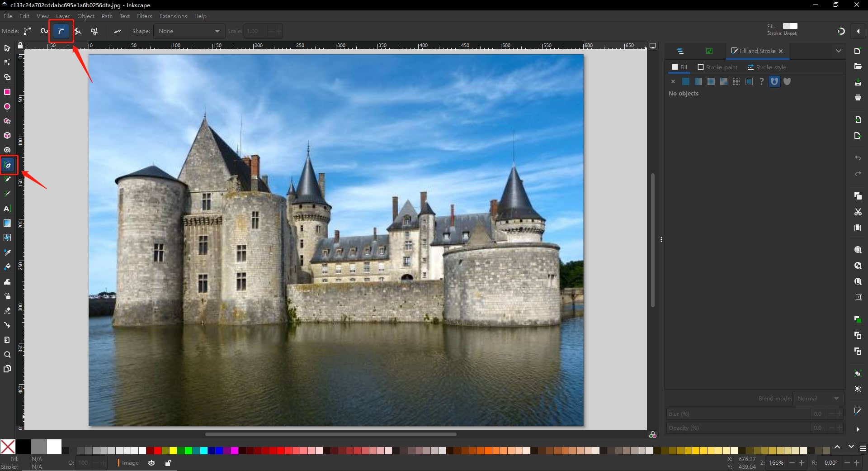
Task: Select the Bezier pen tool
Action: (x=7, y=165)
